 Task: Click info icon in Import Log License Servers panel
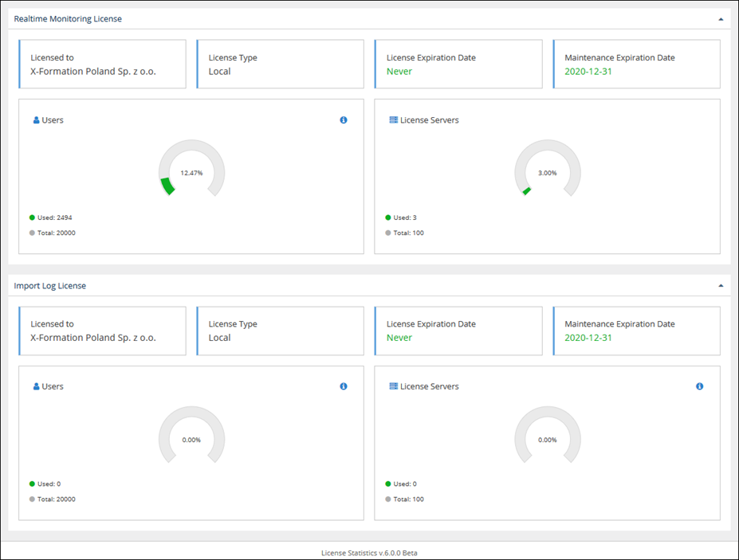tap(699, 386)
